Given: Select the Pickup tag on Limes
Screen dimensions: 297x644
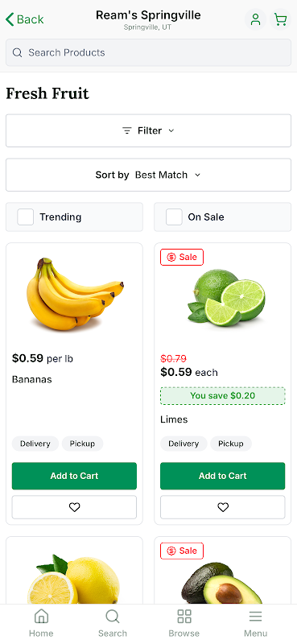Looking at the screenshot, I should pyautogui.click(x=231, y=444).
